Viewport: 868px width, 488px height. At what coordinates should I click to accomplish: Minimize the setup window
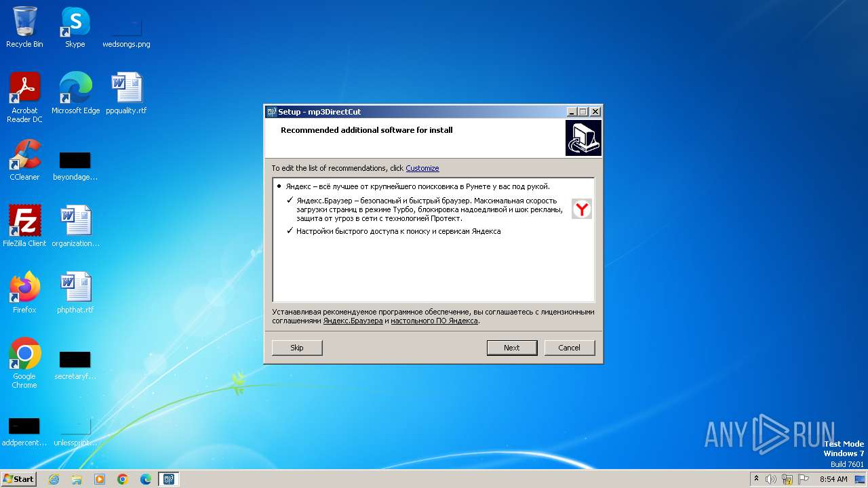pos(572,112)
